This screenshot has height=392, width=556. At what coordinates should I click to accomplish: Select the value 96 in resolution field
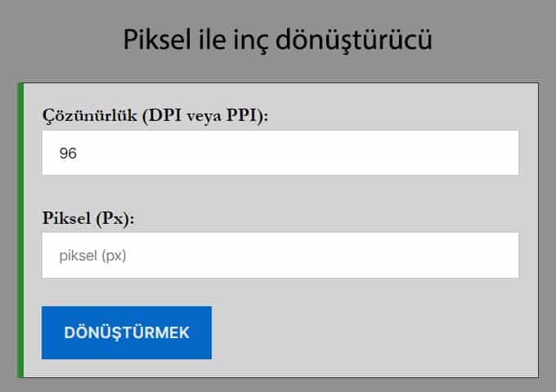coord(68,153)
